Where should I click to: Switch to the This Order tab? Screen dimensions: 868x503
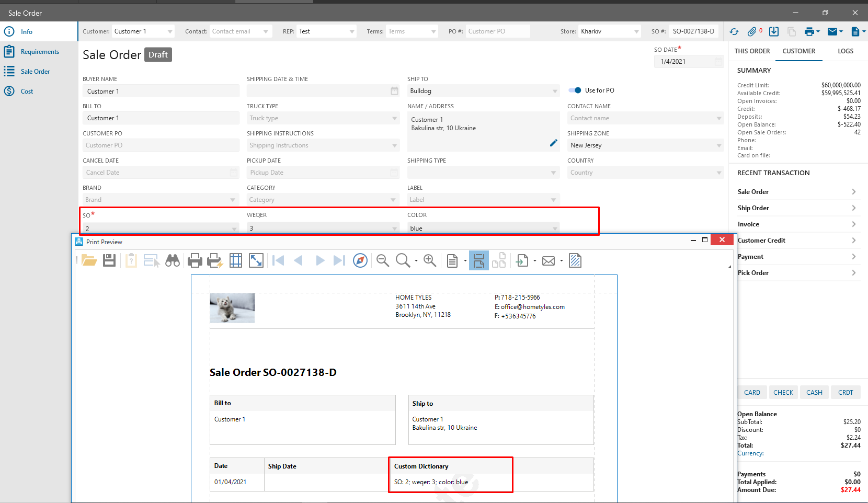coord(752,51)
